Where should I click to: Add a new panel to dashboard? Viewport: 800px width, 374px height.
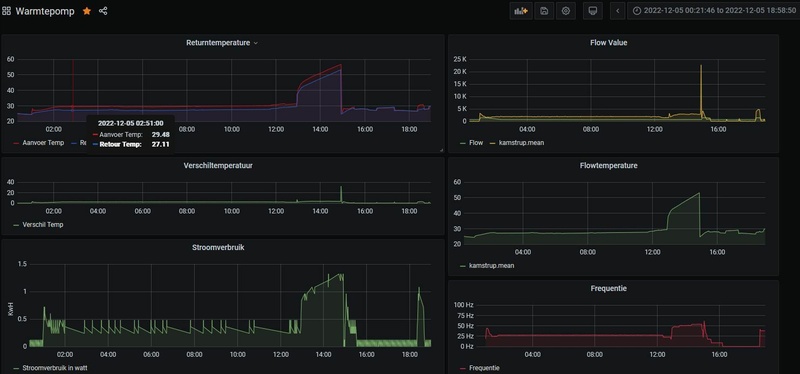click(521, 11)
